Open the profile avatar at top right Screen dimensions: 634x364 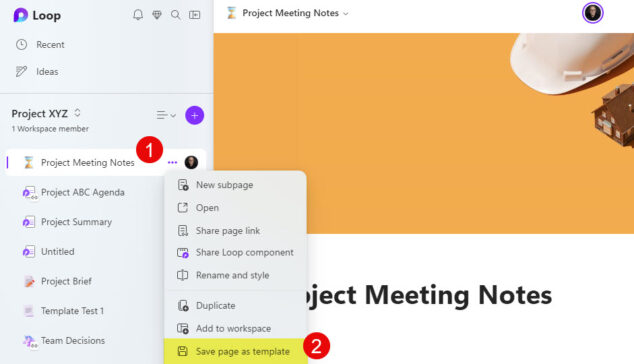[592, 13]
